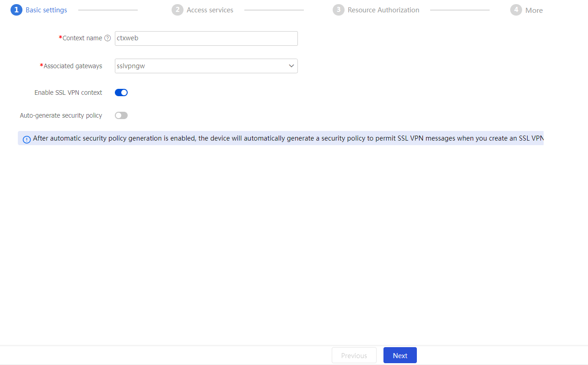
Task: Click the Enable SSL VPN context label
Action: (x=68, y=93)
